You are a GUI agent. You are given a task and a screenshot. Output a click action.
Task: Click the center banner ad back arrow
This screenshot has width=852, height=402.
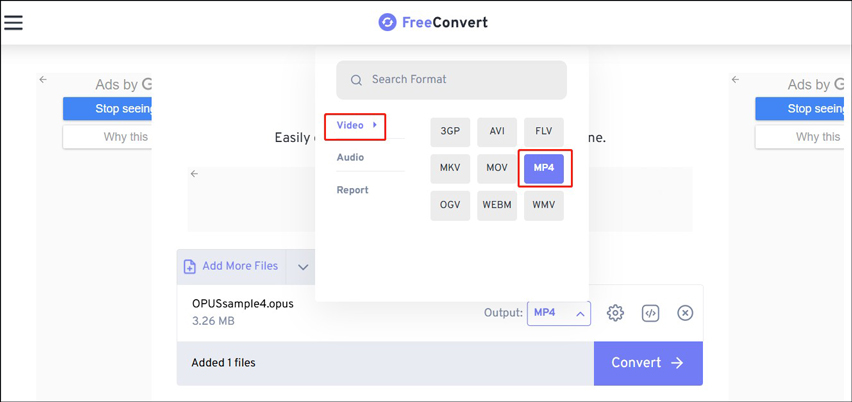click(x=194, y=174)
